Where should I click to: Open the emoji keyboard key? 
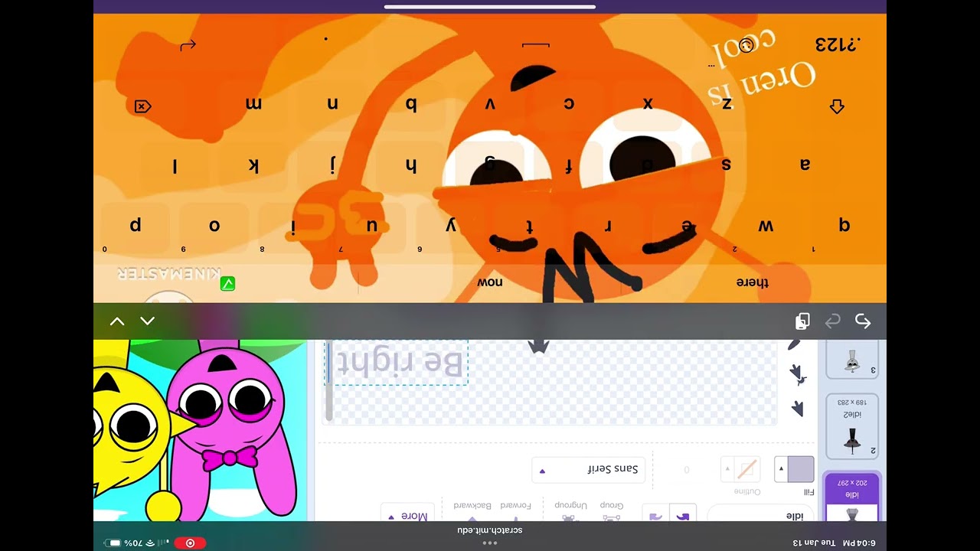pos(746,45)
